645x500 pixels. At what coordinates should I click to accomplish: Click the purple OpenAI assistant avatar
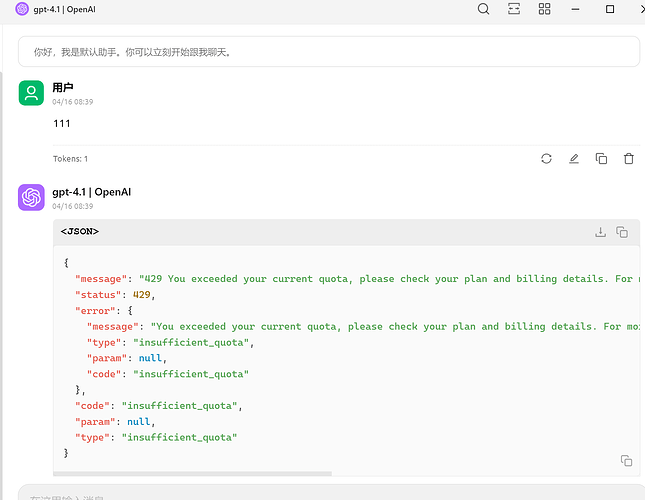(31, 197)
